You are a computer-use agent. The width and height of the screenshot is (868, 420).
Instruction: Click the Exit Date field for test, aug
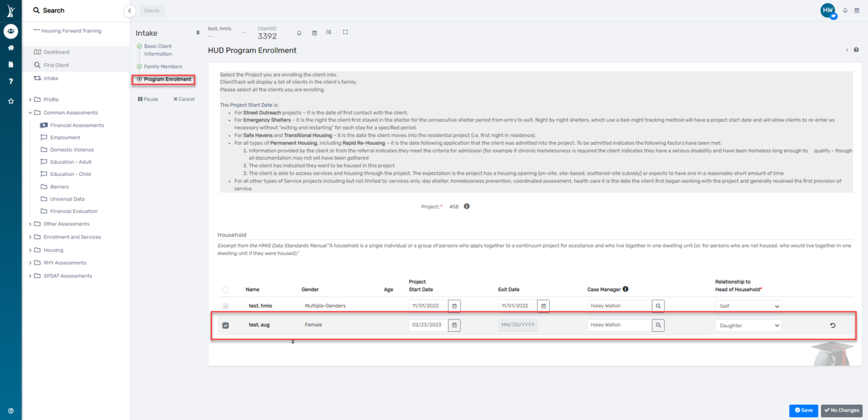coord(517,325)
